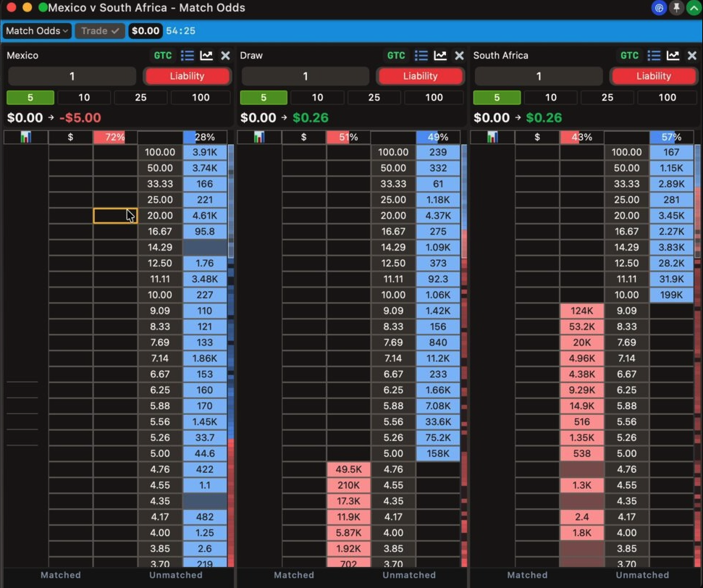Image resolution: width=703 pixels, height=588 pixels.
Task: Click South Africa lay cell 199K at 10.00
Action: [671, 295]
